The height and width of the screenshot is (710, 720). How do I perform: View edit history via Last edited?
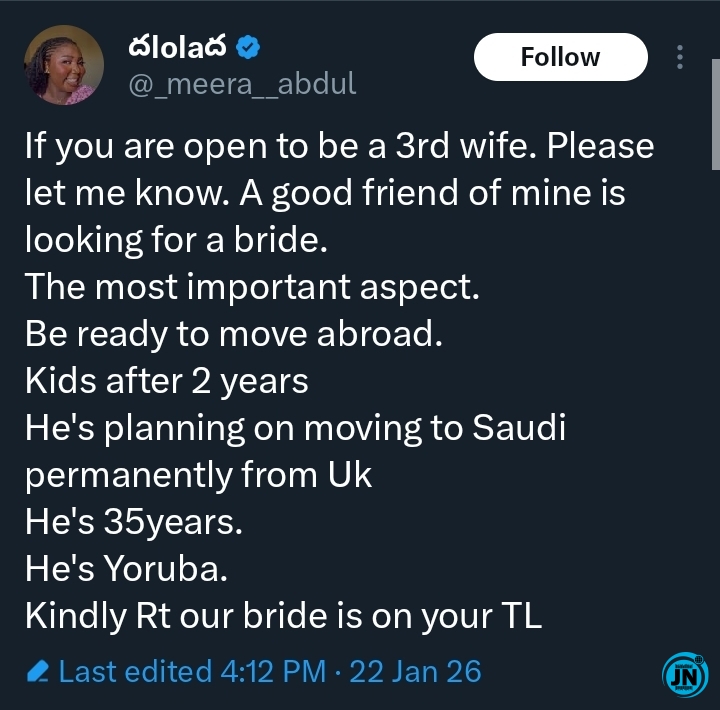[x=137, y=671]
